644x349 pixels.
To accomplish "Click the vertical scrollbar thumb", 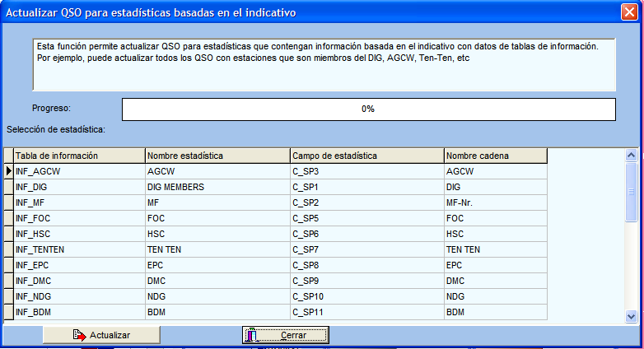I will point(631,193).
